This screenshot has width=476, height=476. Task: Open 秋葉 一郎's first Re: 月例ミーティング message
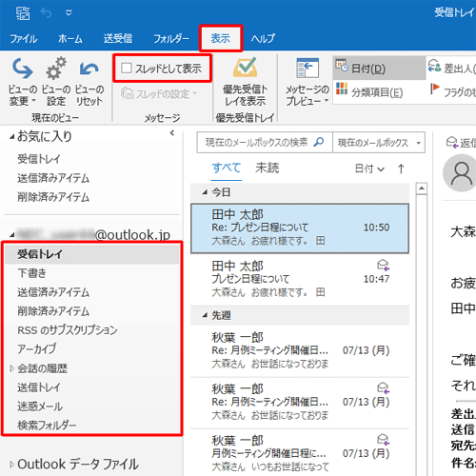point(300,351)
